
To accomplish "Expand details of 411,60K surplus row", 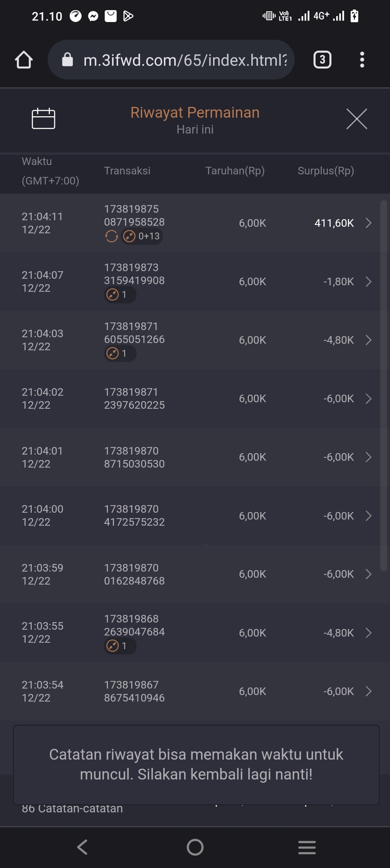I will pos(368,223).
